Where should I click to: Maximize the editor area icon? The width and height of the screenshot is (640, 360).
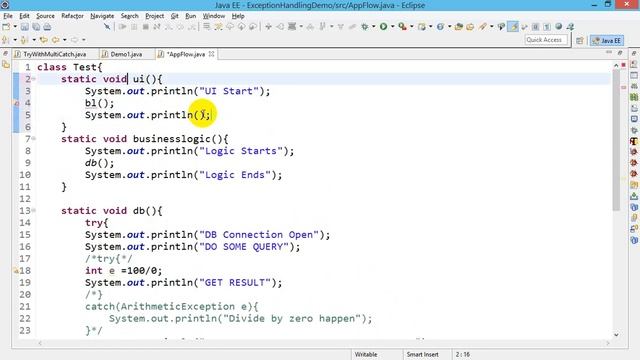point(620,53)
